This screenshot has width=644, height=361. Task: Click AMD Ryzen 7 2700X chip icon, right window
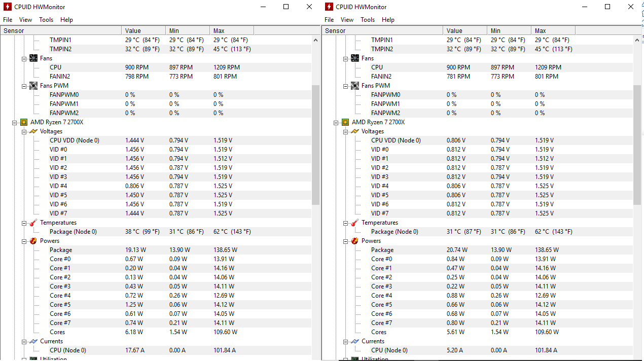coord(345,122)
